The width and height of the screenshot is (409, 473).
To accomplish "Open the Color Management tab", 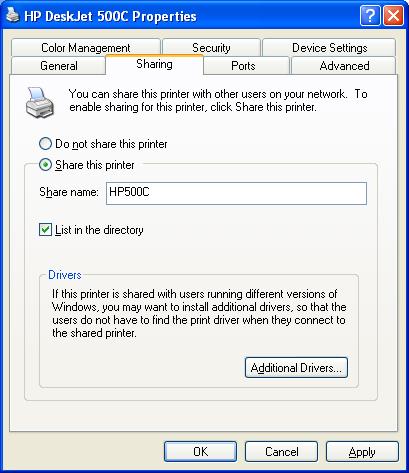I will pyautogui.click(x=86, y=47).
